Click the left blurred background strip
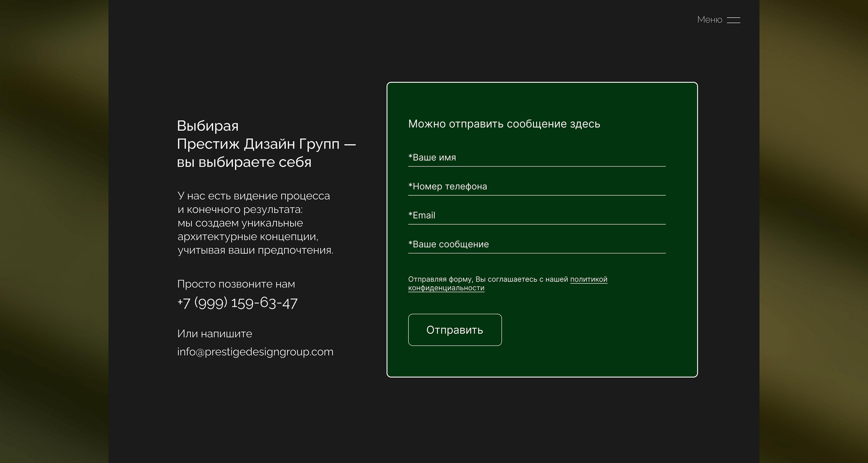This screenshot has width=868, height=463. click(54, 232)
